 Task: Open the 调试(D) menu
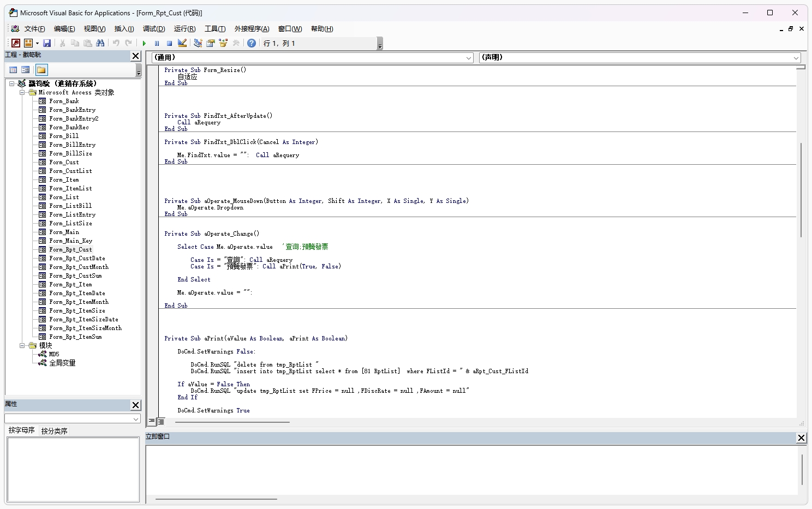pos(153,29)
